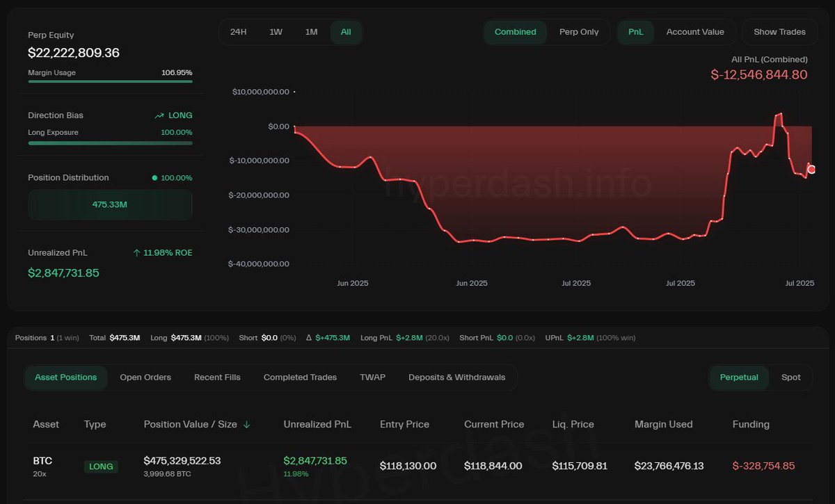Click the $118,130.00 entry price
The image size is (835, 504).
(408, 466)
